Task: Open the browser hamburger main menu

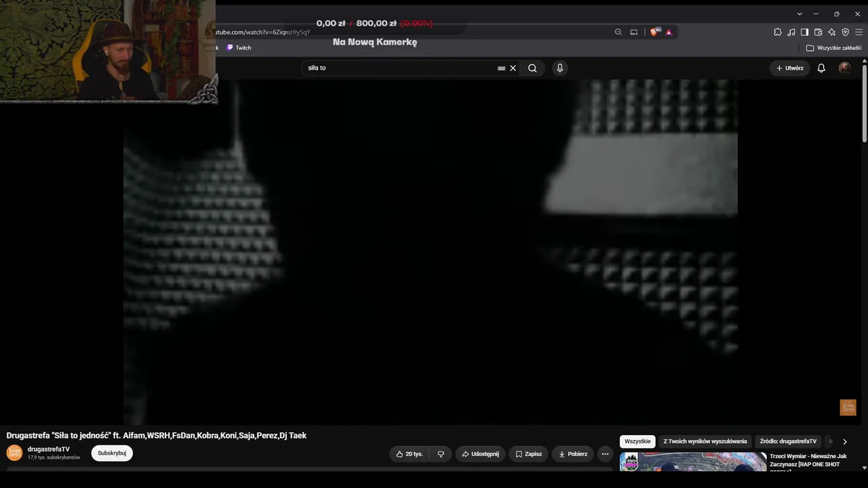Action: (x=859, y=32)
